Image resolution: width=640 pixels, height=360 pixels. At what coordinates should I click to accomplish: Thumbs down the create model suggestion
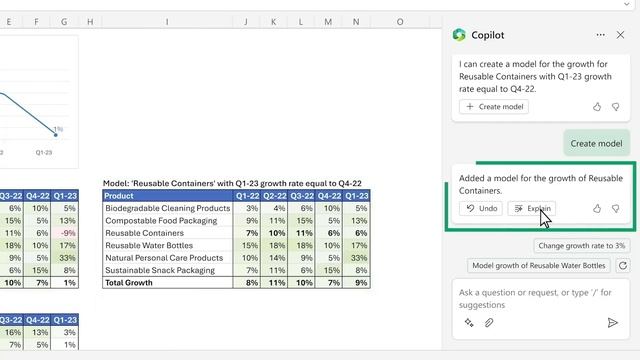[x=616, y=107]
